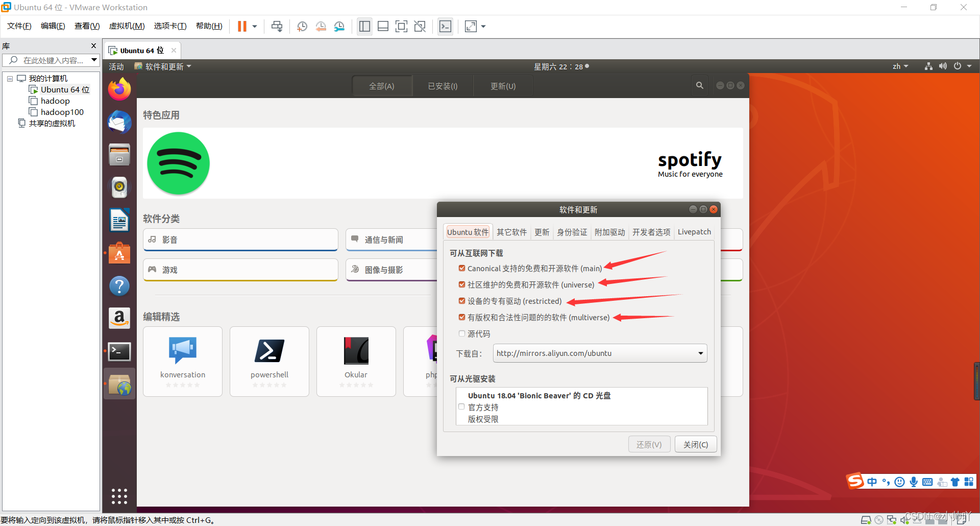980x526 pixels.
Task: Open the 下载自 mirror server dropdown
Action: click(x=600, y=353)
